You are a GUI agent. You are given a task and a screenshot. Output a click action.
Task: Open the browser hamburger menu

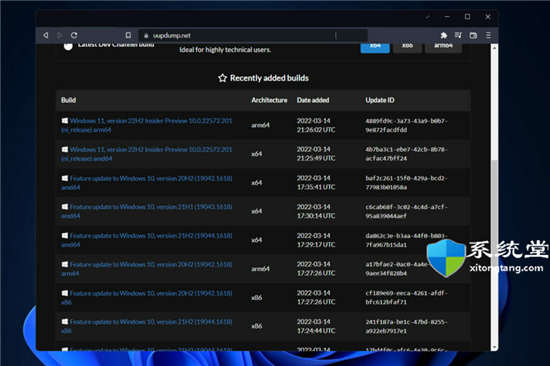[x=488, y=35]
